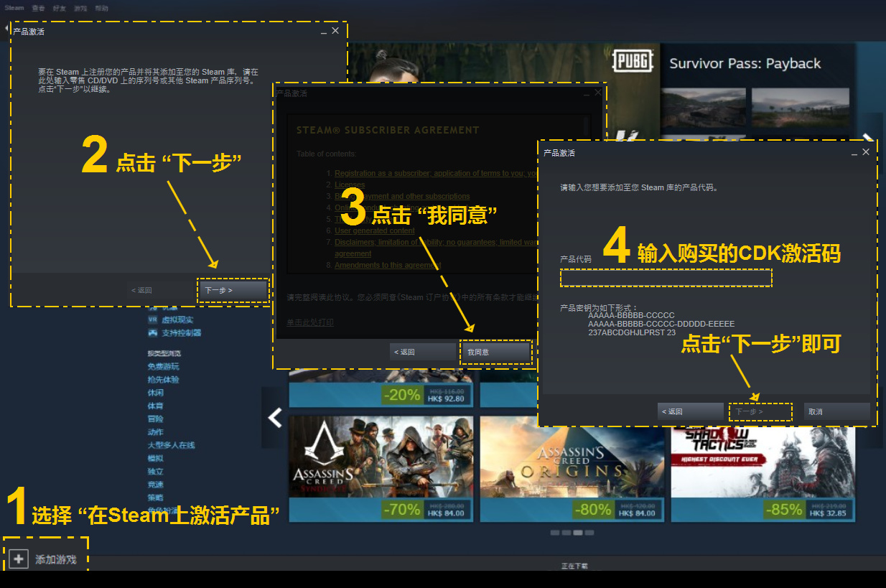Open Registration as a subscriber link
Image resolution: width=886 pixels, height=588 pixels.
click(x=436, y=173)
